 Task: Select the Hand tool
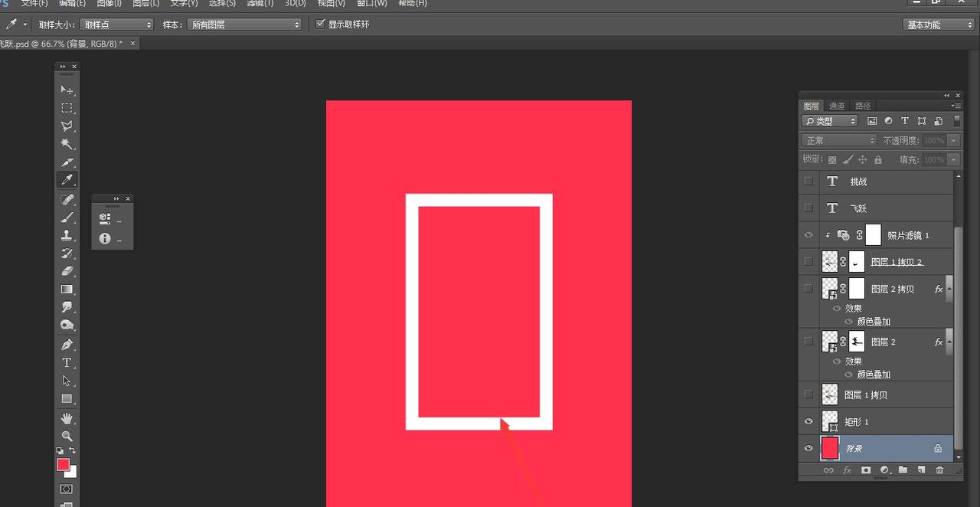[x=67, y=418]
